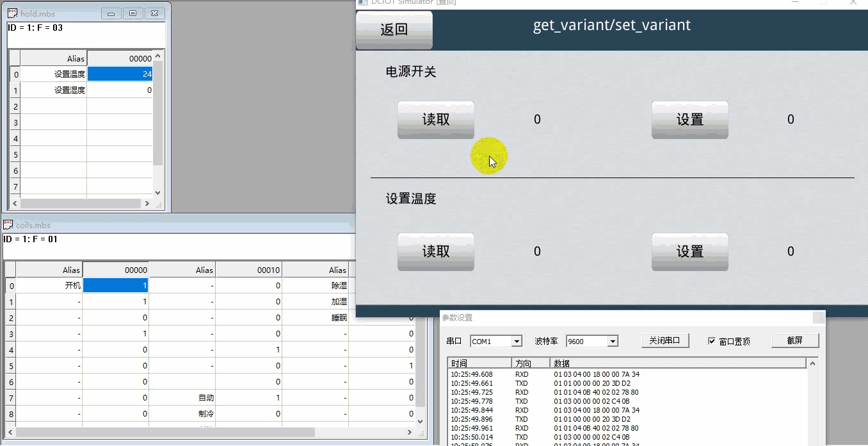This screenshot has height=446, width=868.
Task: Click the Alias column header in hold.mbs
Action: [54, 58]
